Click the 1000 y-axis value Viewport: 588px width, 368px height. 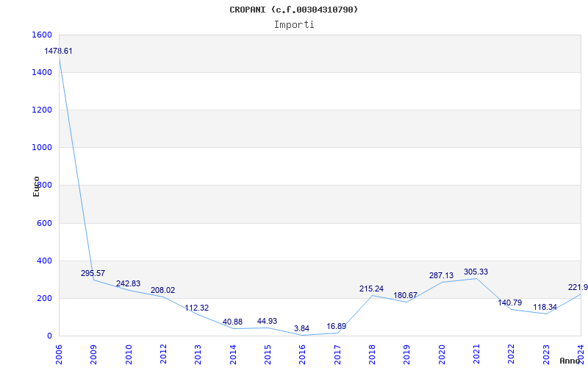[x=42, y=148]
